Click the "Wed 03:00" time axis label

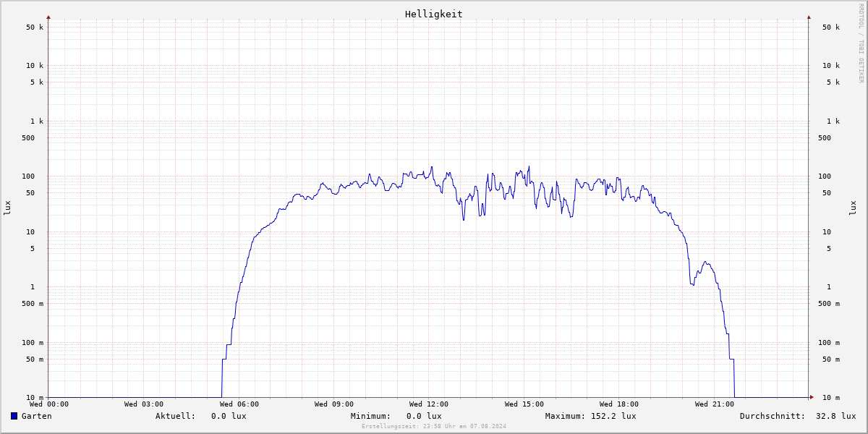pos(144,404)
